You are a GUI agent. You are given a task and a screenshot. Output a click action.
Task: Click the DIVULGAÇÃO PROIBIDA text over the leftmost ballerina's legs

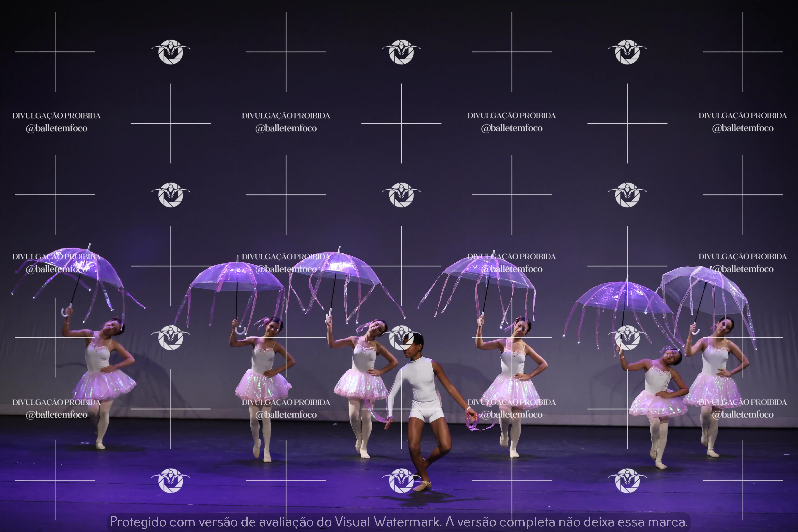tap(56, 402)
